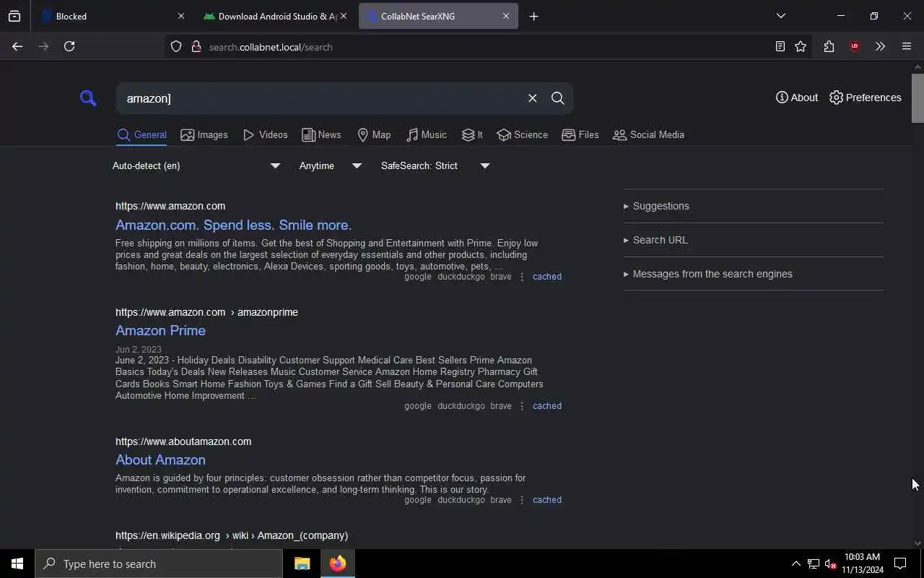Toggle reader view icon
This screenshot has width=924, height=578.
pyautogui.click(x=780, y=47)
